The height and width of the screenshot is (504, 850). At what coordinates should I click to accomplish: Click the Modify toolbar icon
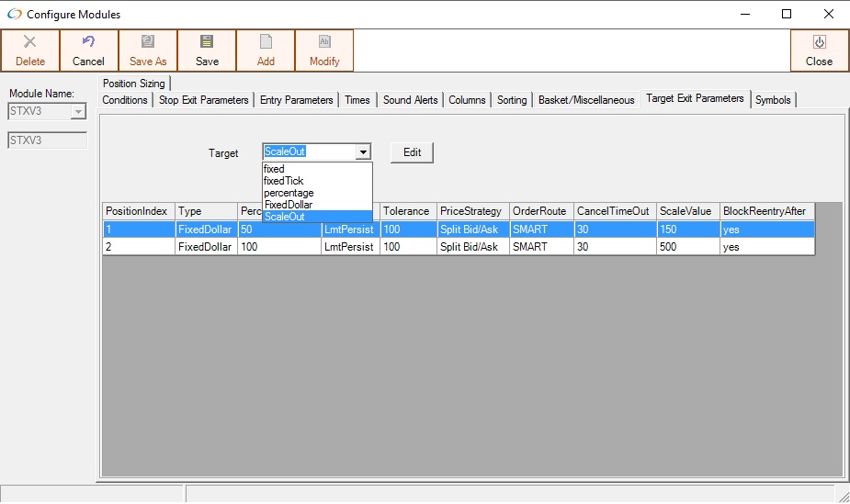[323, 42]
